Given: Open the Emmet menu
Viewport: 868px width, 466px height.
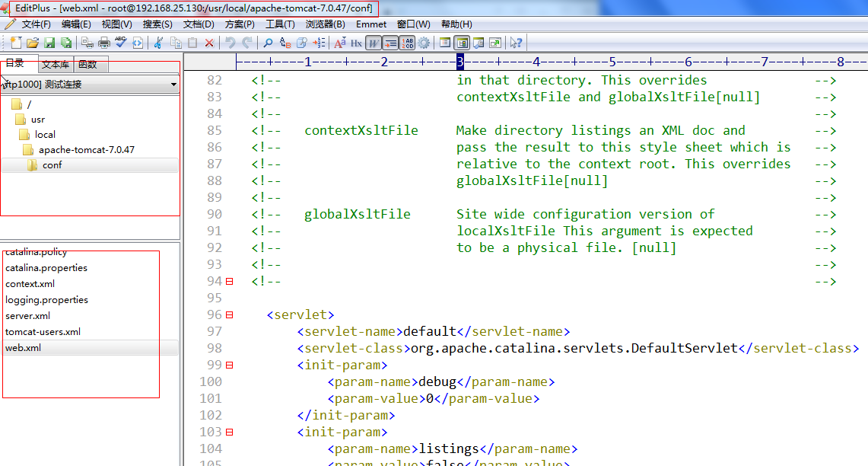Looking at the screenshot, I should pos(371,24).
